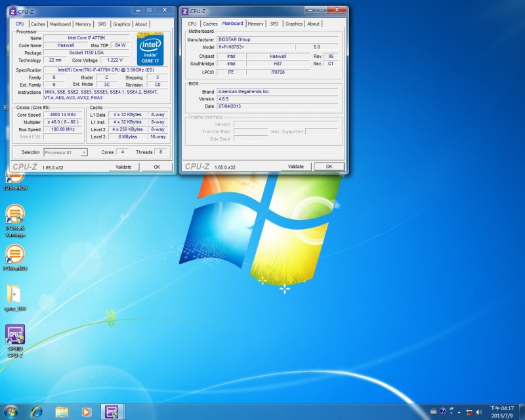Open the cpuz_165 folder on desktop
This screenshot has height=420, width=525.
pos(14,298)
